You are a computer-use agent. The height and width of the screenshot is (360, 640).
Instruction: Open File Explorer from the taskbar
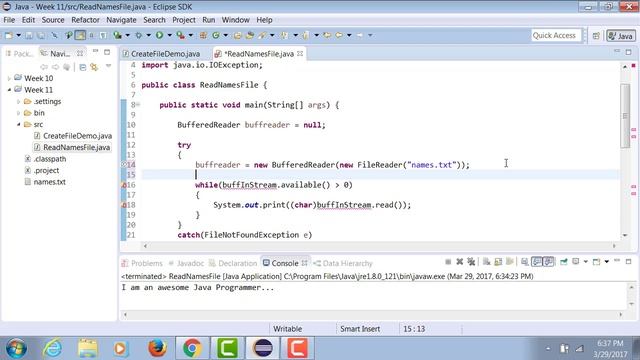(x=87, y=348)
